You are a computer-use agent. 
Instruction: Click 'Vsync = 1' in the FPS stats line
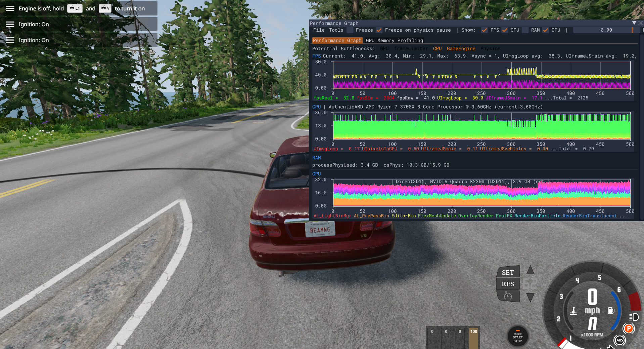click(484, 56)
